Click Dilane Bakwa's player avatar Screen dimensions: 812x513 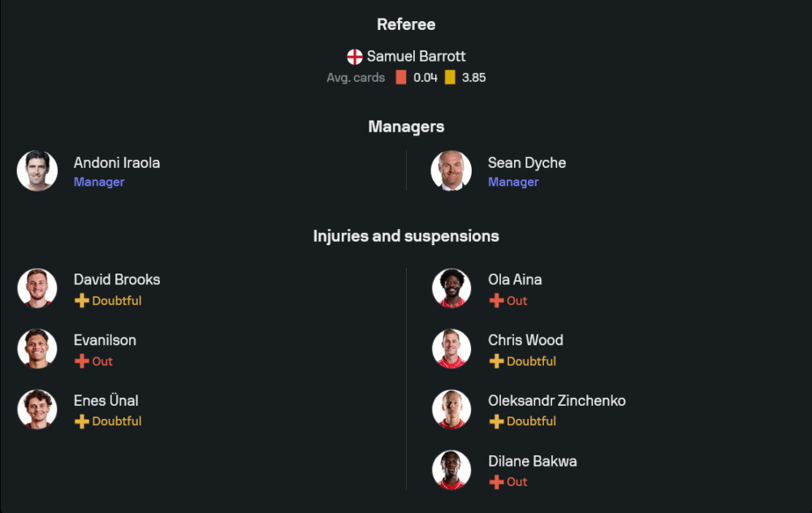[451, 470]
